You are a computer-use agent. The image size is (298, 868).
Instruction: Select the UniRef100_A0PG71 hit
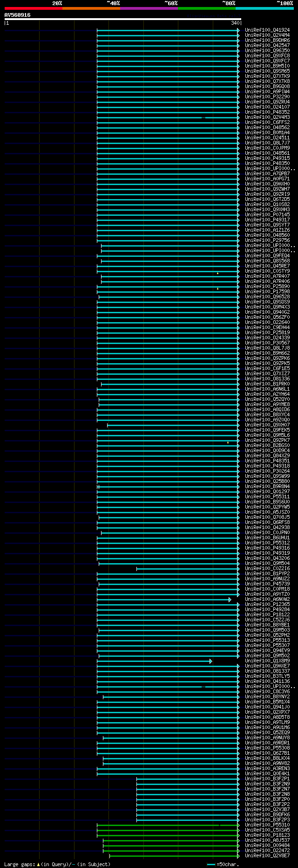267,179
